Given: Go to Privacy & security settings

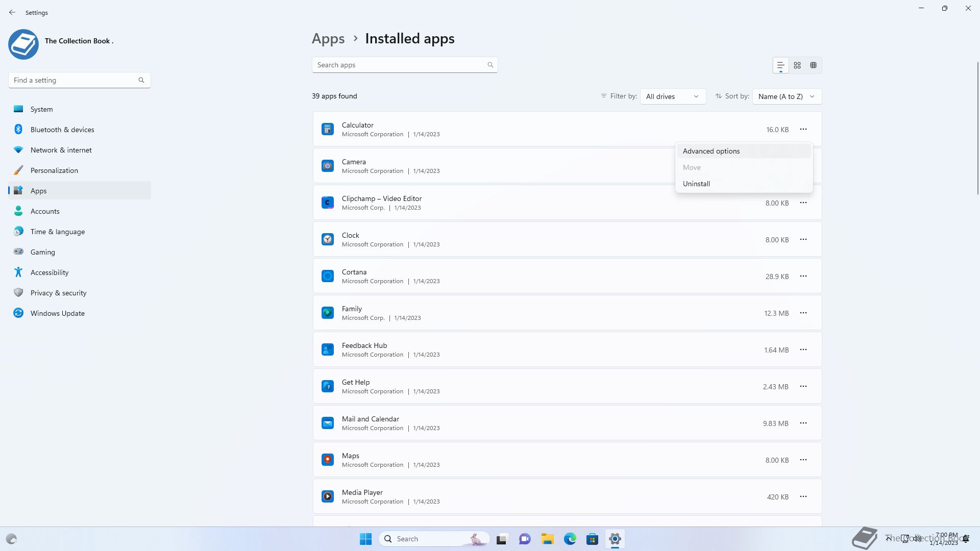Looking at the screenshot, I should [58, 293].
